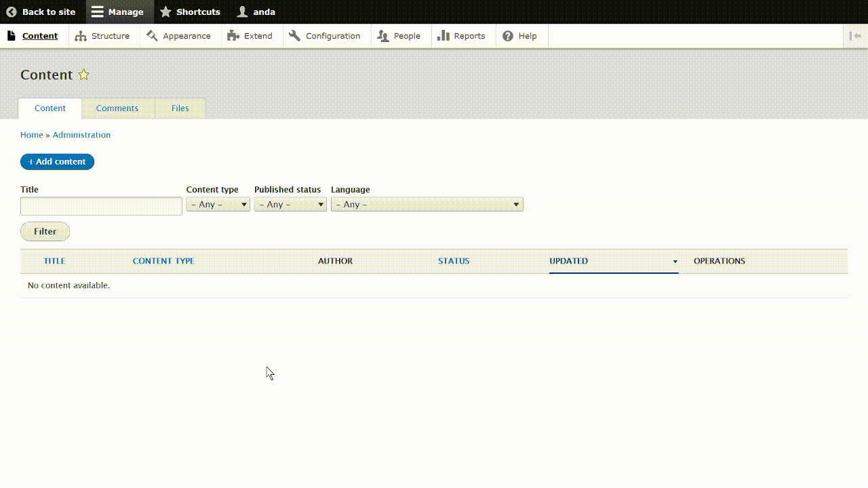This screenshot has width=868, height=488.
Task: Sort table by Updated column
Action: pos(568,261)
